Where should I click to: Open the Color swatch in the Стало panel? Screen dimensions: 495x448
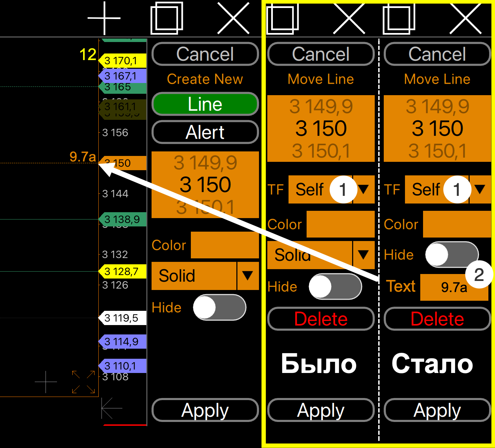point(457,224)
